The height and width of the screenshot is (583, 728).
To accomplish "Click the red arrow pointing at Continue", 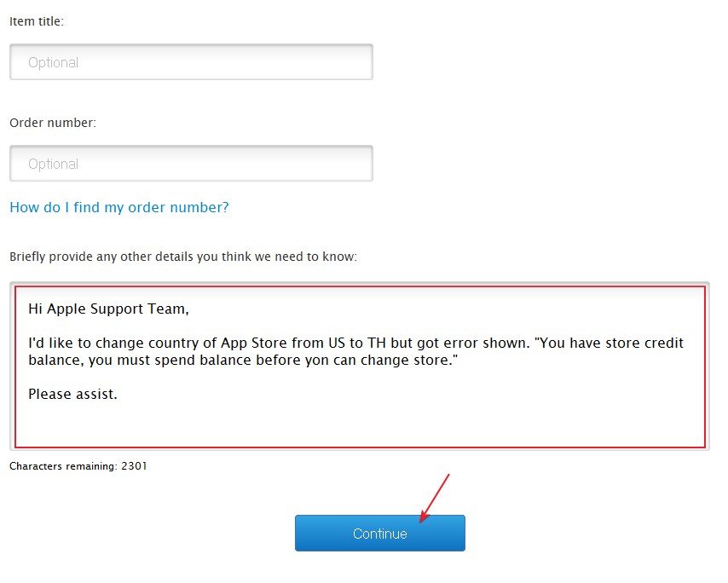I will click(435, 497).
